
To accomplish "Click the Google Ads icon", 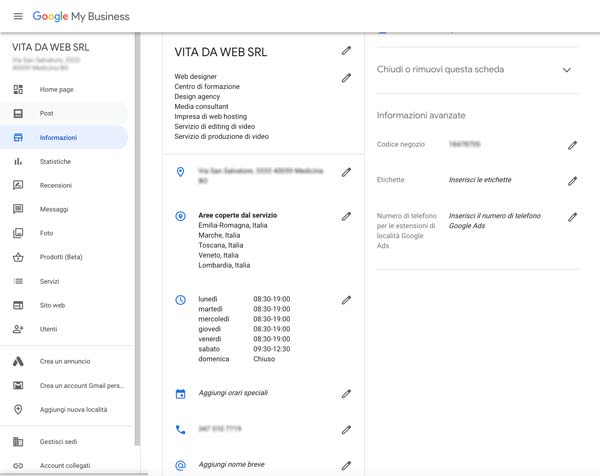I will click(18, 361).
